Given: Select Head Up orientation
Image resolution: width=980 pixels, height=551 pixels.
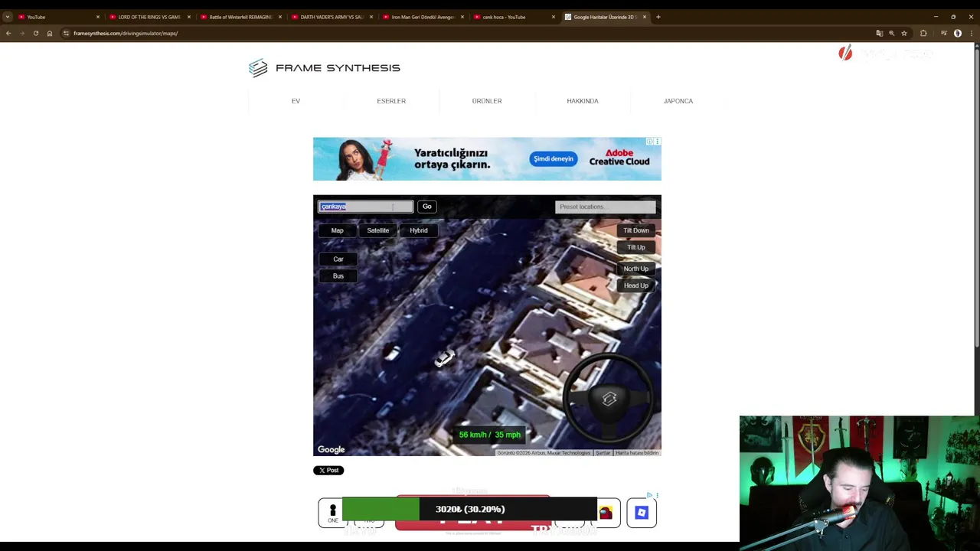Looking at the screenshot, I should 636,285.
